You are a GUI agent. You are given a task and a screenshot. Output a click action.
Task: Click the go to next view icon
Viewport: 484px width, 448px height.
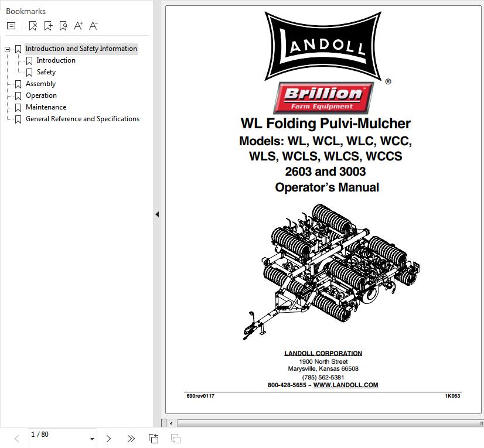tap(176, 439)
